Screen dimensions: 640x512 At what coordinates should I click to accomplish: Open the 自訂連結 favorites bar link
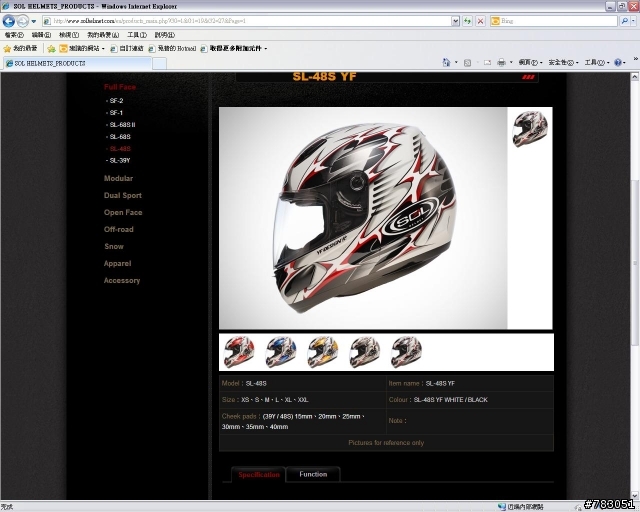tap(127, 49)
